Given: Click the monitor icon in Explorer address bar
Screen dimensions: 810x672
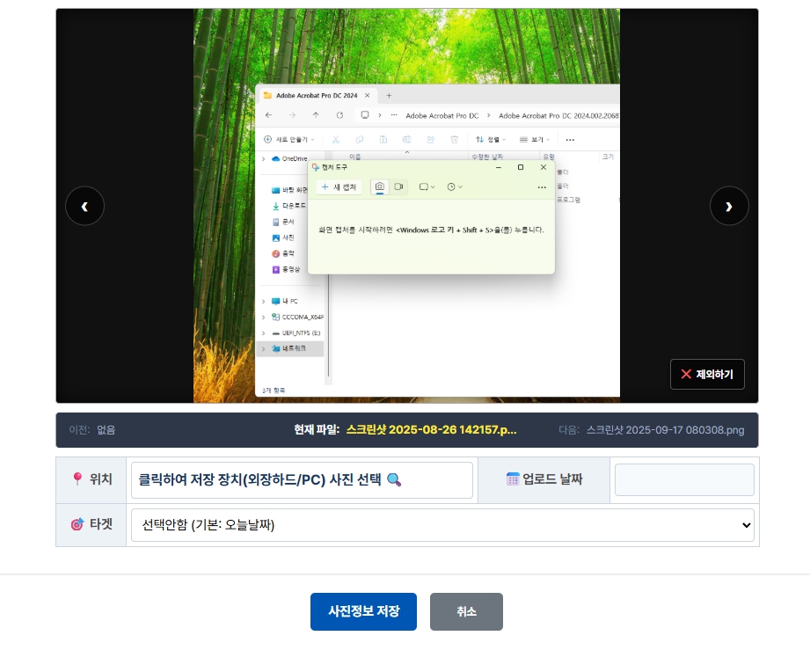Looking at the screenshot, I should click(365, 114).
